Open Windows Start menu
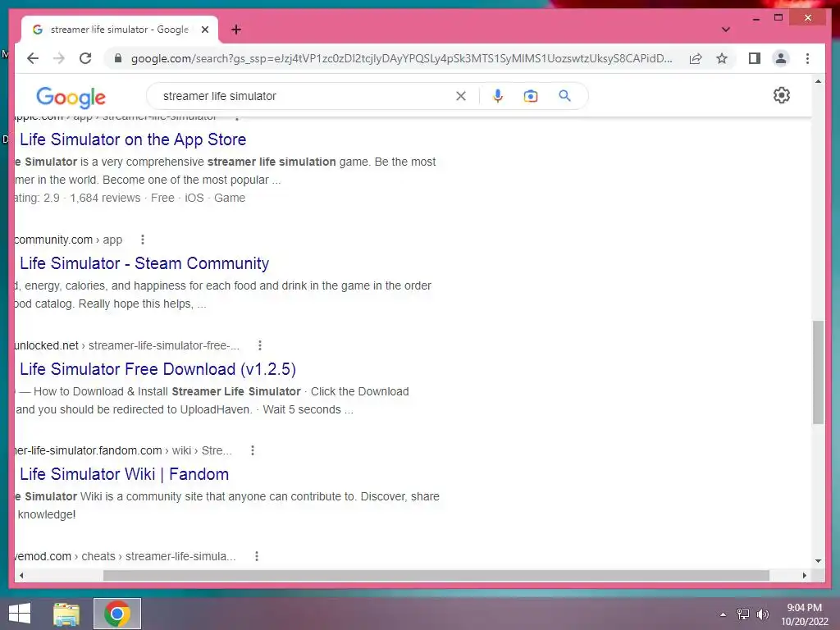The width and height of the screenshot is (840, 630). point(20,614)
